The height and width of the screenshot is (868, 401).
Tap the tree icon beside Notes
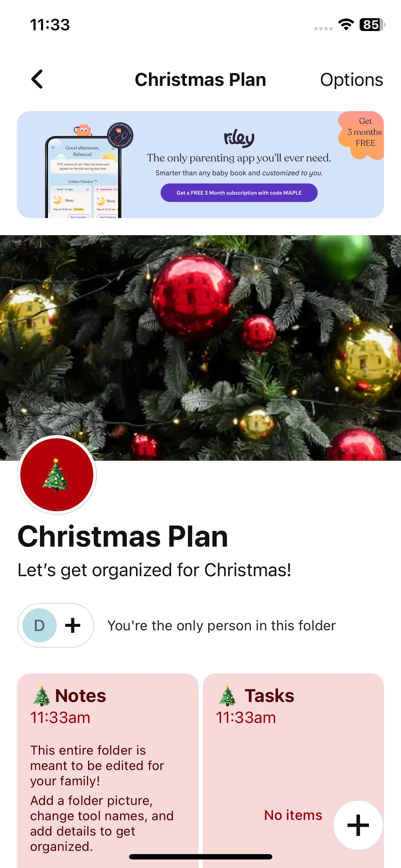[x=41, y=696]
